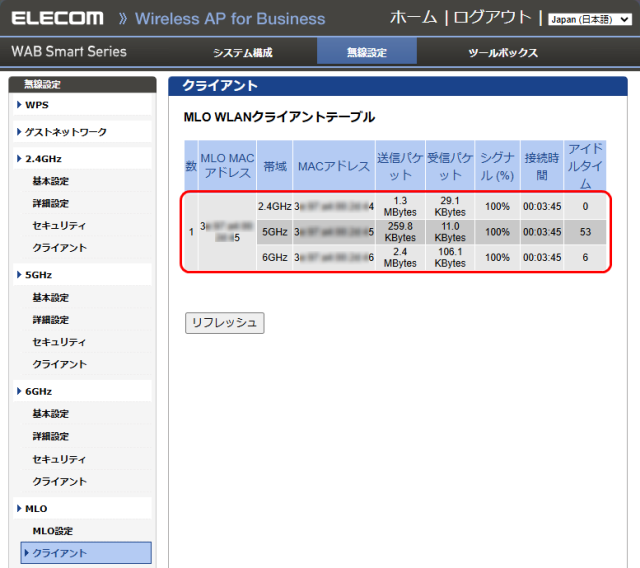The height and width of the screenshot is (568, 640).
Task: Click the ELECOM logo
Action: pos(58,18)
